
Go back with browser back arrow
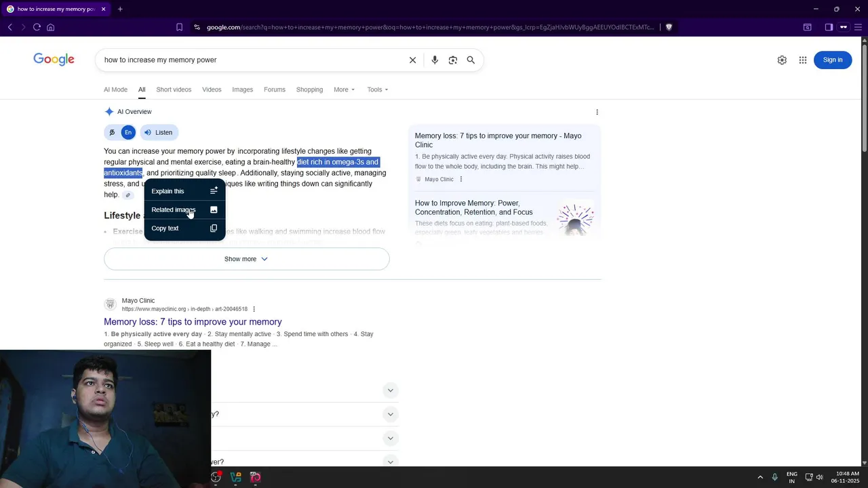pos(10,27)
